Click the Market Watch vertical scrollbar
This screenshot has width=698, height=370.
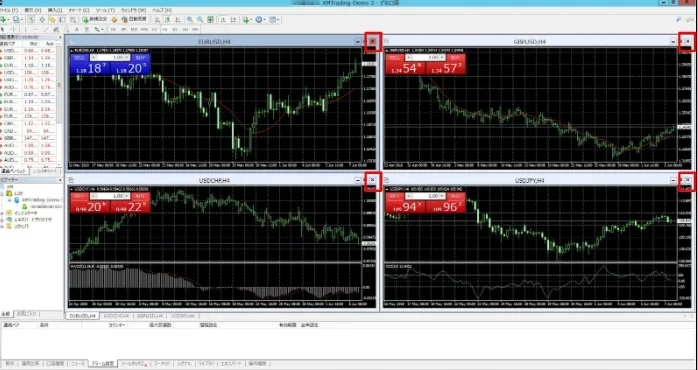pyautogui.click(x=60, y=105)
